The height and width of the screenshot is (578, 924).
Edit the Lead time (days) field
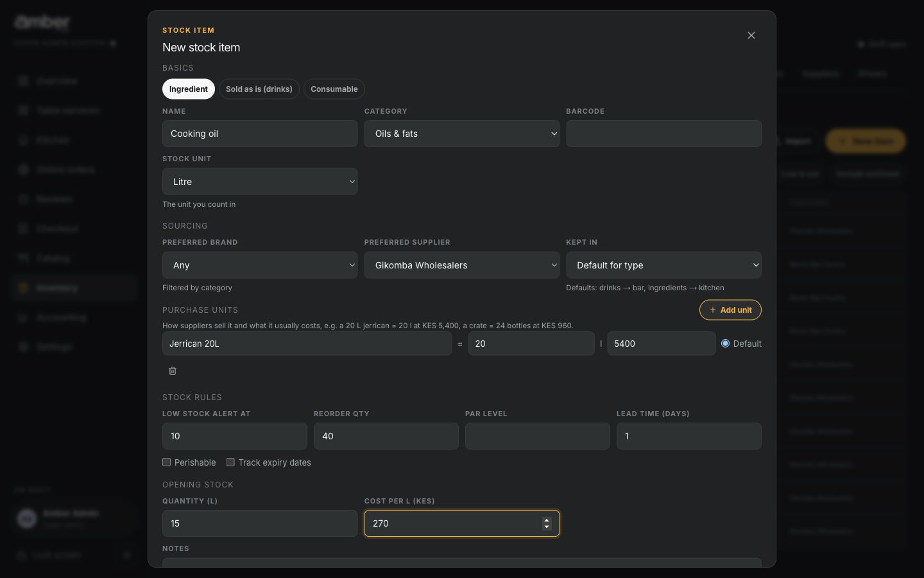coord(689,436)
